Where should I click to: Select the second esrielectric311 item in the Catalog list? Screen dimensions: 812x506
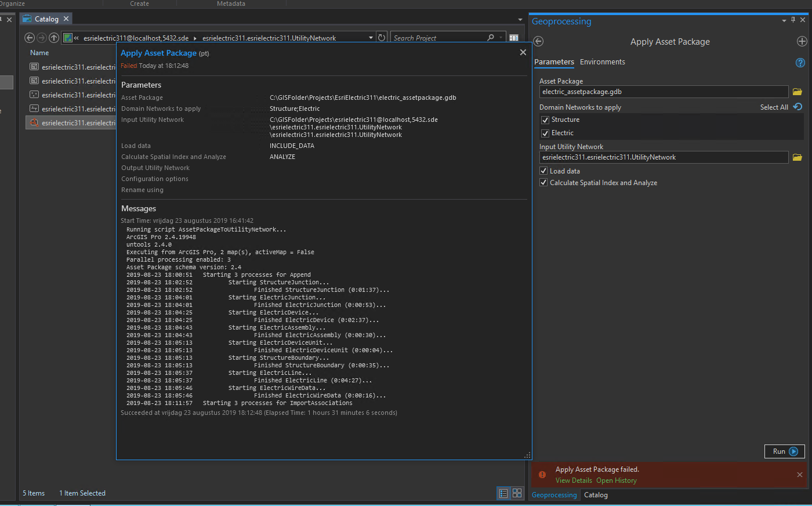(x=73, y=81)
